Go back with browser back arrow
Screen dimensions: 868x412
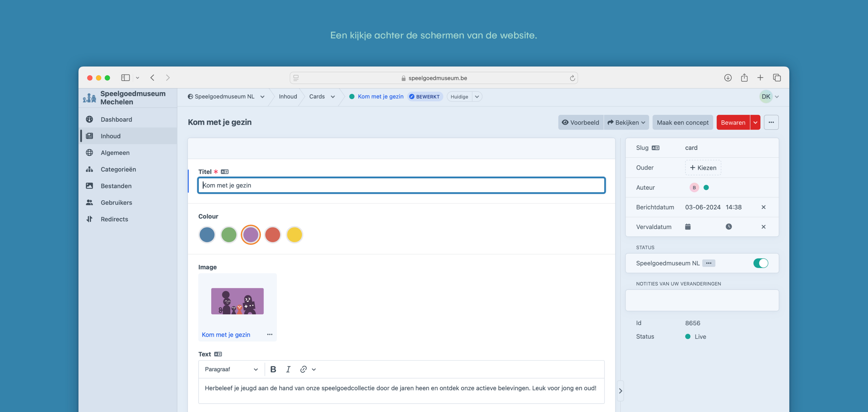(152, 78)
